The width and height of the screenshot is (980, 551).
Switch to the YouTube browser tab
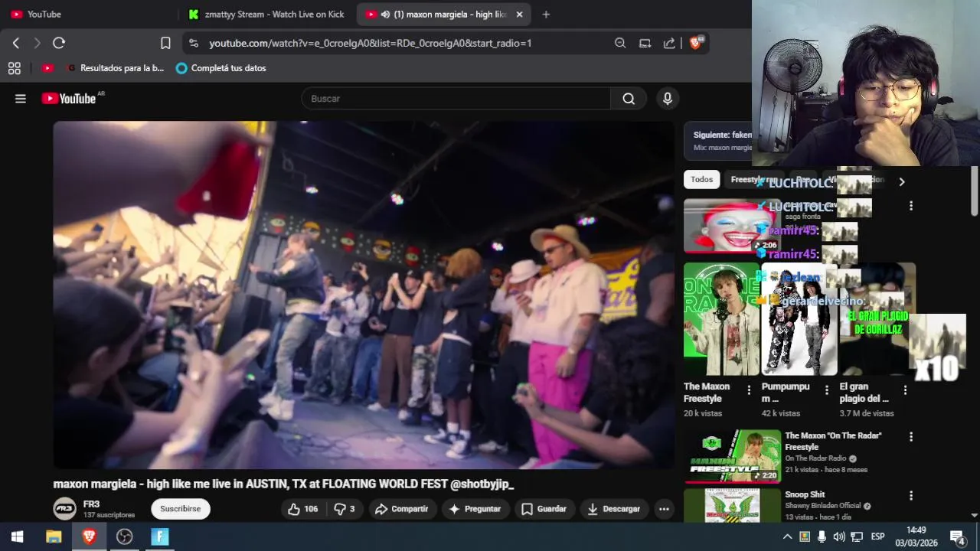pos(87,14)
